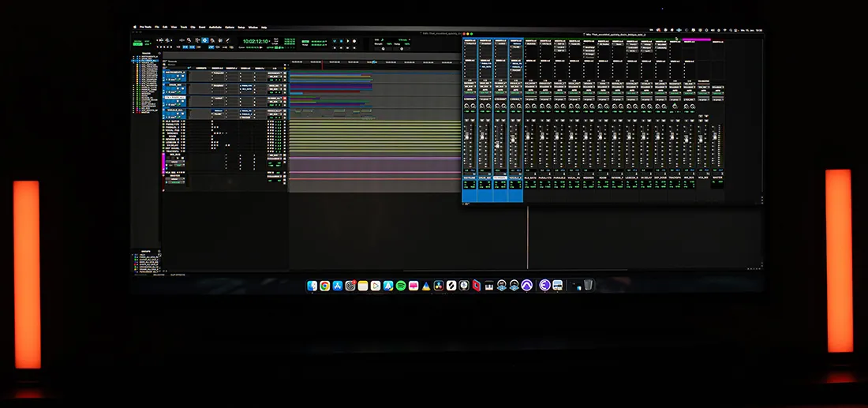The image size is (868, 408).
Task: Open System Settings from the Dock
Action: (x=350, y=286)
